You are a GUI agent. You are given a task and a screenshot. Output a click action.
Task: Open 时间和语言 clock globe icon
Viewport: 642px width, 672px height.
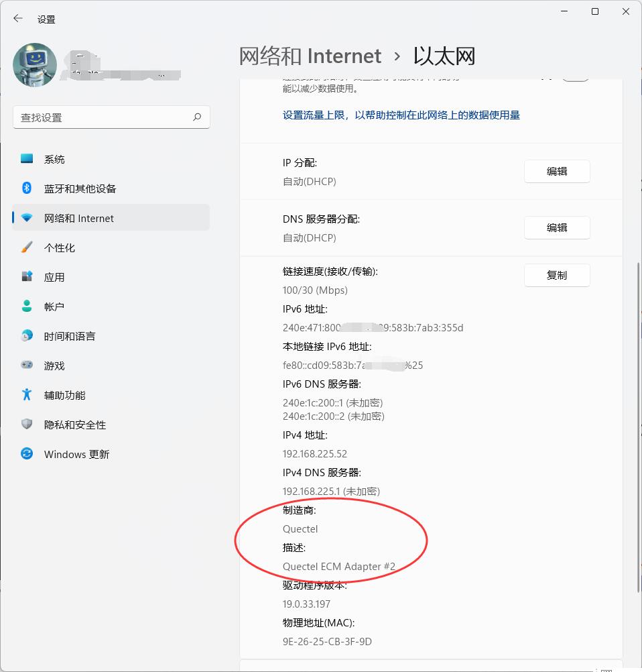(27, 335)
